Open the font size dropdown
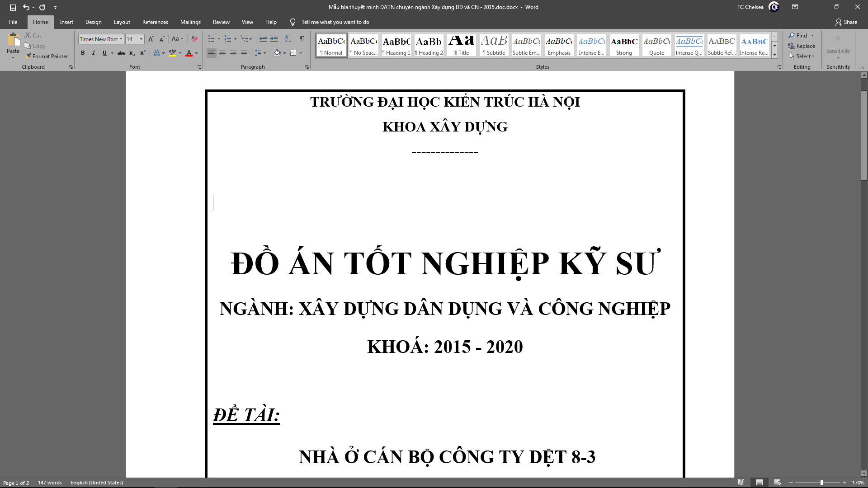868x488 pixels. [141, 39]
